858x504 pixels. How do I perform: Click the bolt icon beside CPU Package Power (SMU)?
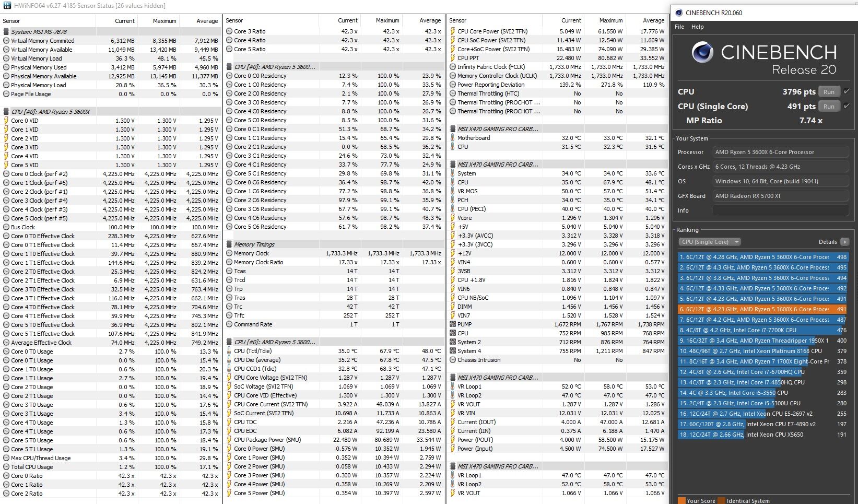229,440
